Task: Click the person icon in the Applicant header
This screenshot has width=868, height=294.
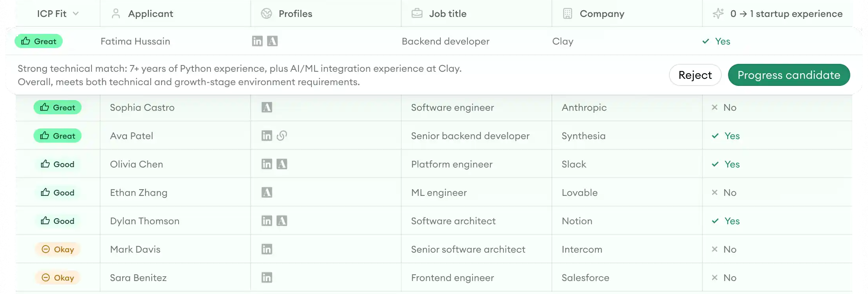Action: tap(116, 14)
